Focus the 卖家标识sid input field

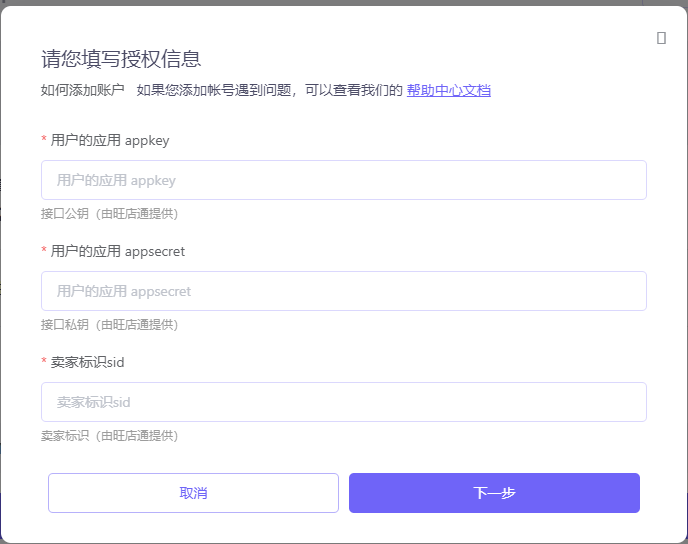[344, 402]
